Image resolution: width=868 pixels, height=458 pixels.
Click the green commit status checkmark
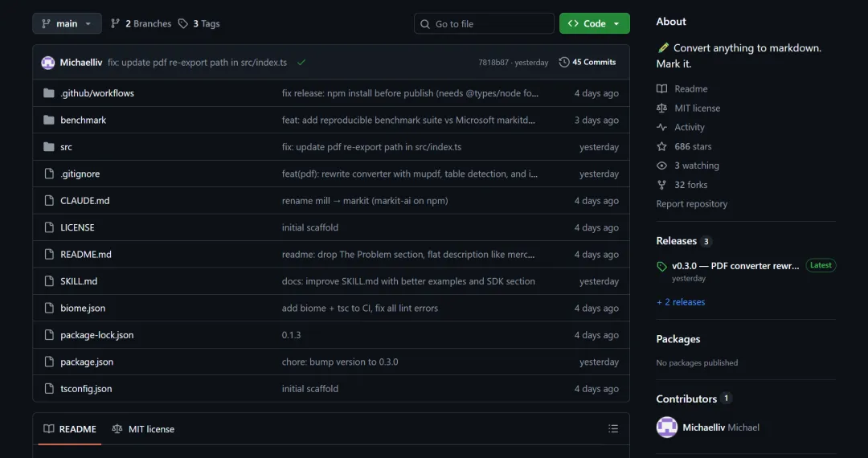point(301,62)
